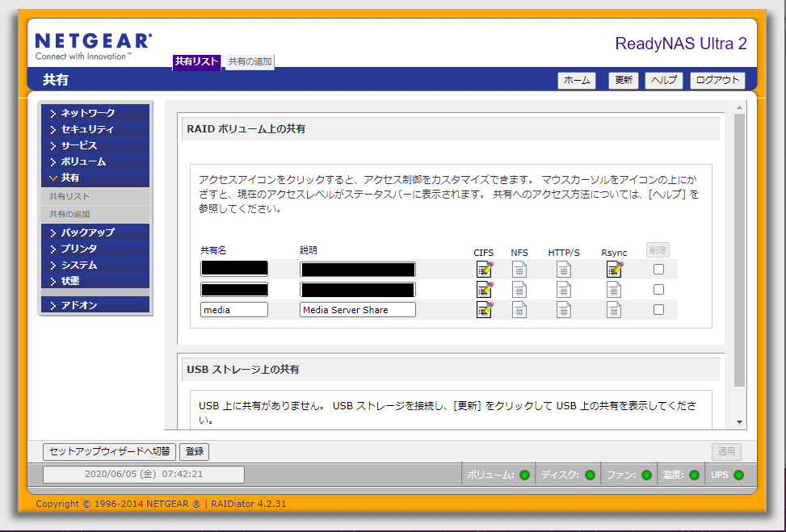Click the UPS status LED
The height and width of the screenshot is (532, 786).
click(739, 475)
